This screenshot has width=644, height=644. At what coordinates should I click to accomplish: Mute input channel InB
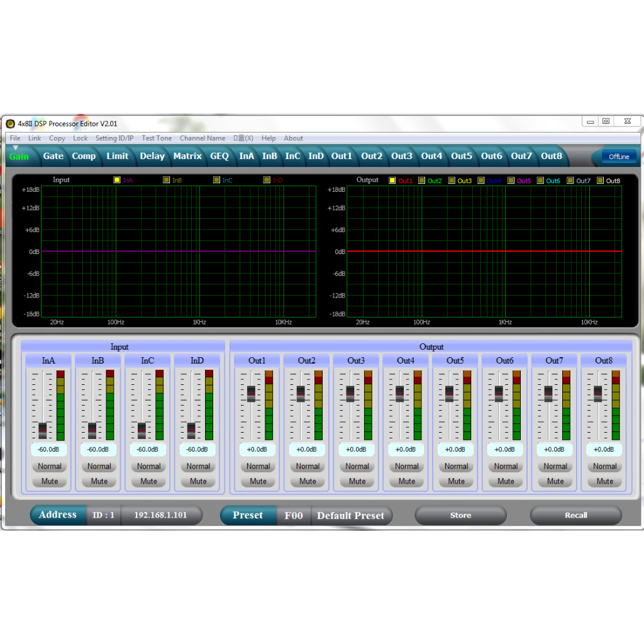[99, 481]
